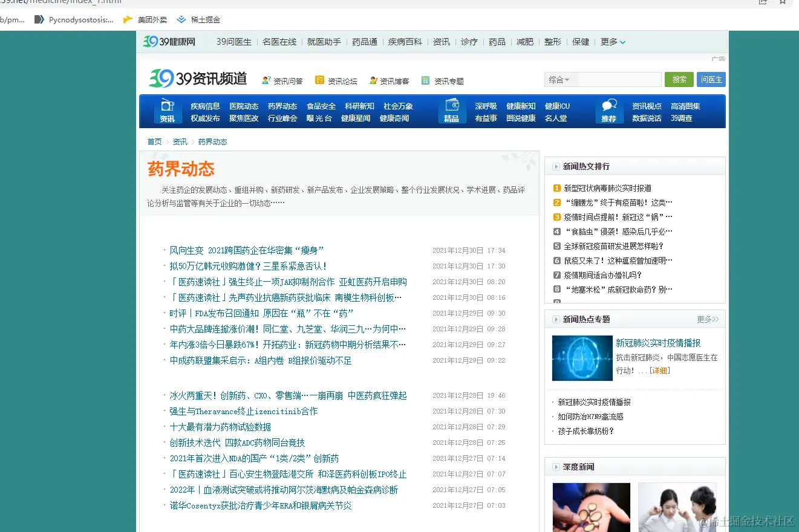The width and height of the screenshot is (799, 532).
Task: Open article 时评 | FDA发布召回通知
Action: [261, 313]
